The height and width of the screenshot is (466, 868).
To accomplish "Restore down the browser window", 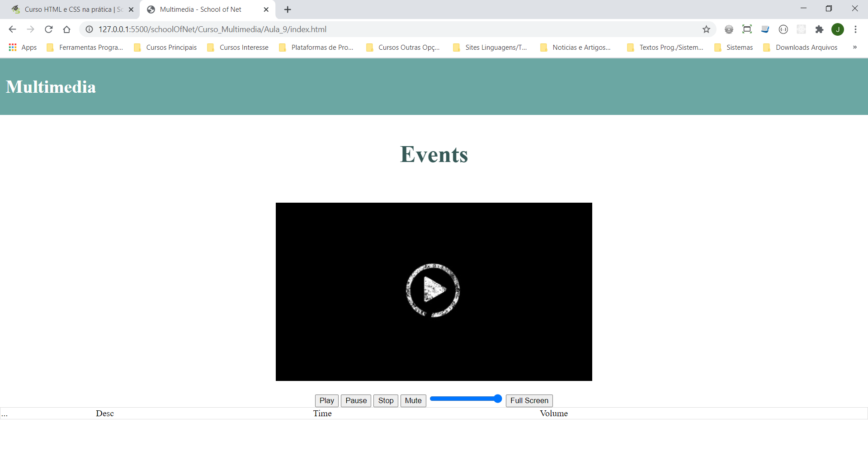I will (829, 8).
